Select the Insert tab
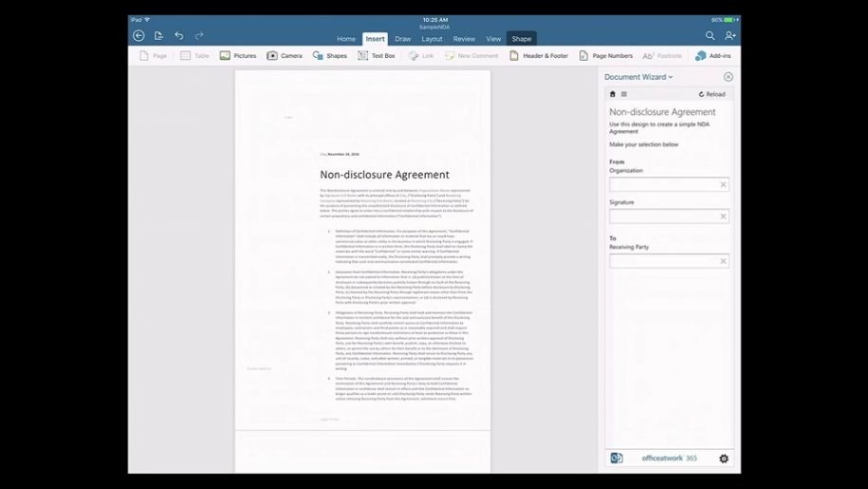 click(x=375, y=39)
